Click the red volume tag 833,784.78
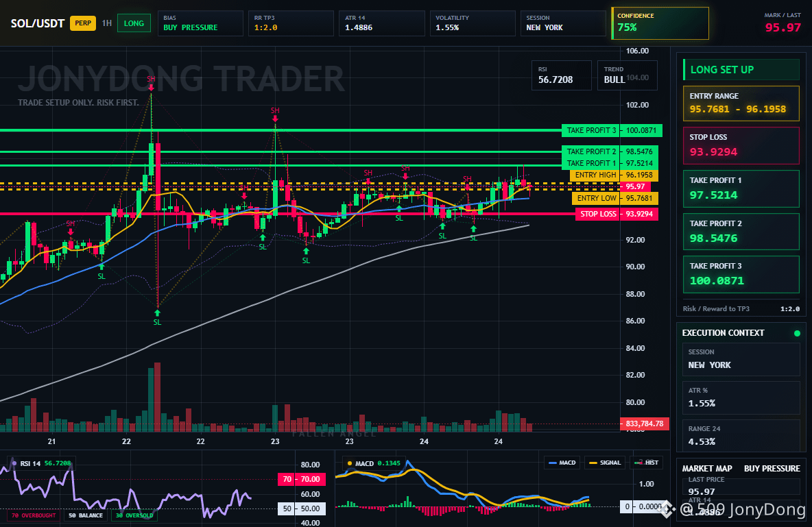Image resolution: width=812 pixels, height=527 pixels. pos(644,424)
